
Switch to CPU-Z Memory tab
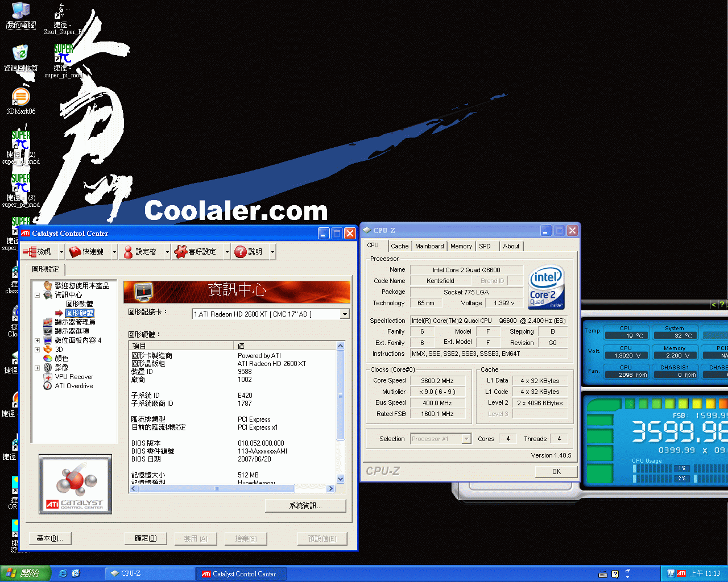(x=461, y=246)
